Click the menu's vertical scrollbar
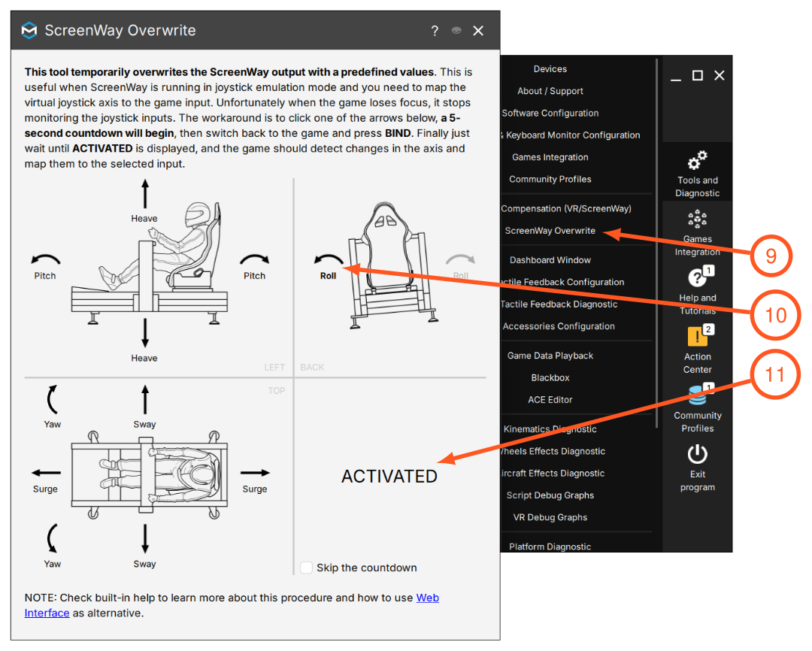 click(656, 244)
